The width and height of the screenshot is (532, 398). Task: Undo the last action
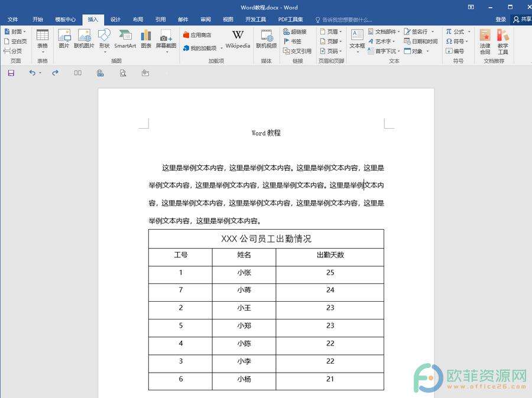point(33,73)
